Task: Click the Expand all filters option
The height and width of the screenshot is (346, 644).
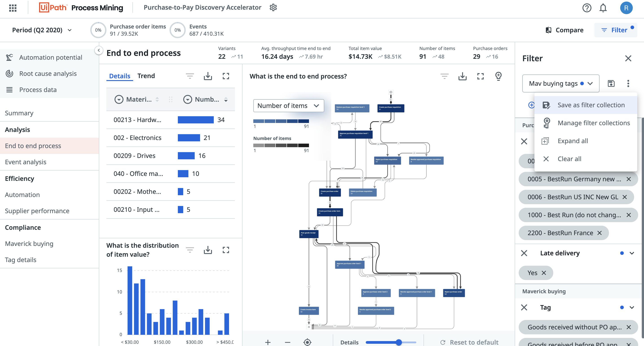Action: click(x=572, y=141)
